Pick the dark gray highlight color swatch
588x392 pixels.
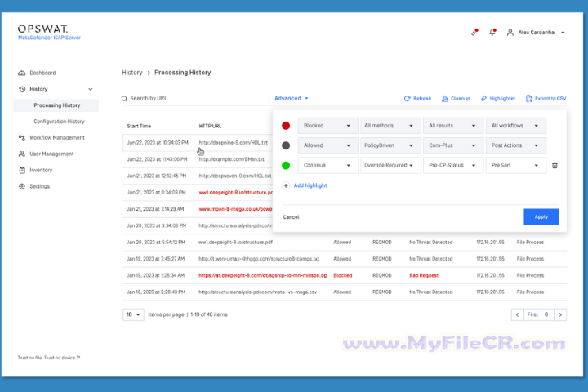pos(286,145)
